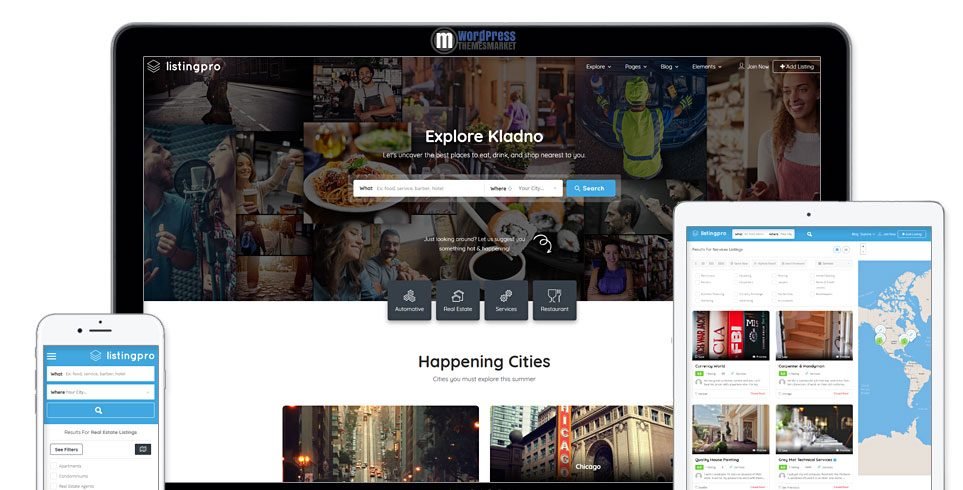This screenshot has width=963, height=490.
Task: Tap the magnifier search button on the phone
Action: point(101,410)
